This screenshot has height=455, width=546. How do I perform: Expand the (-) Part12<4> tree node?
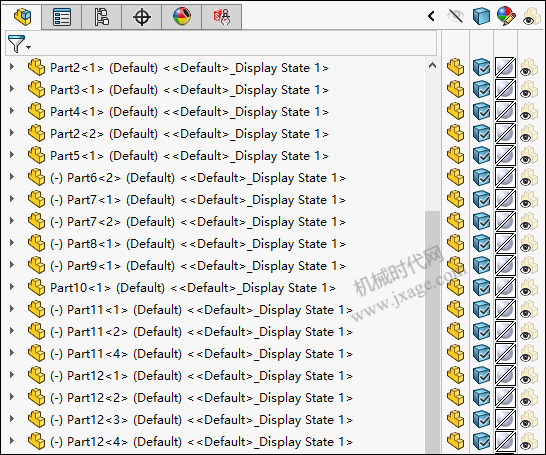pyautogui.click(x=12, y=441)
